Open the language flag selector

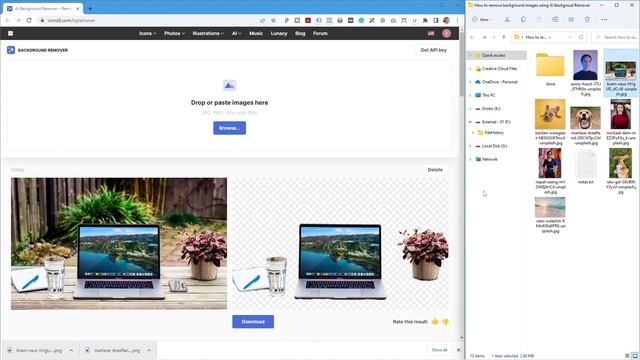click(x=431, y=33)
